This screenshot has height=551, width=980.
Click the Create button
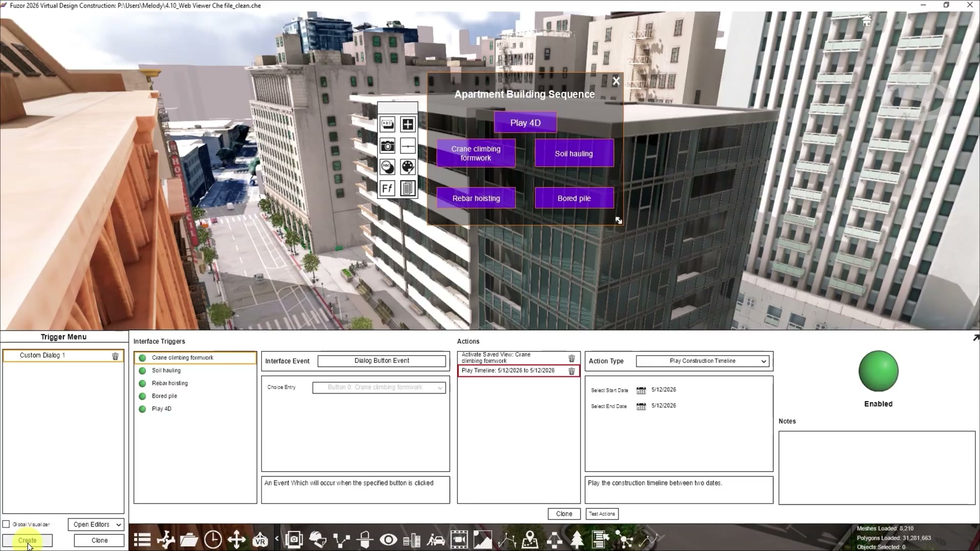click(x=28, y=540)
